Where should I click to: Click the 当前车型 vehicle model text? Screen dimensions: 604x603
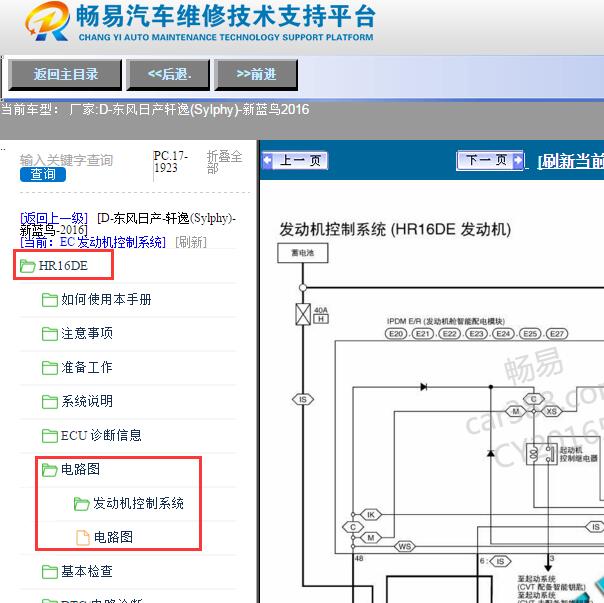click(x=155, y=110)
